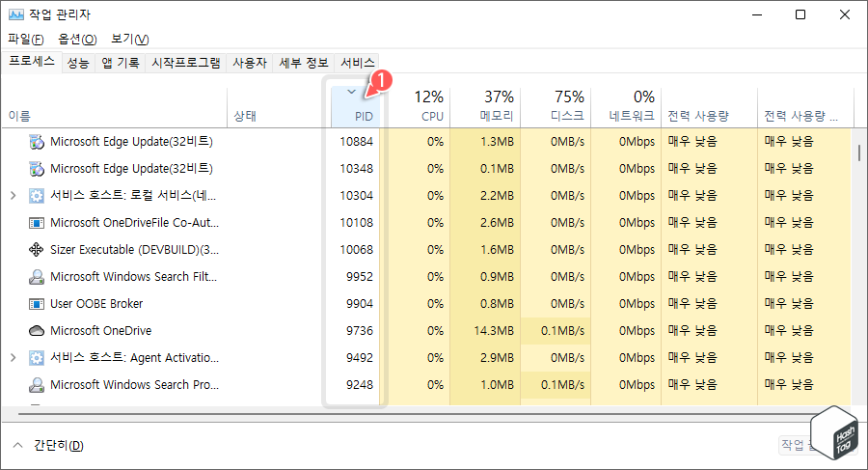
Task: Click icon of Microsoft Edge Update PID 10884
Action: tap(37, 142)
